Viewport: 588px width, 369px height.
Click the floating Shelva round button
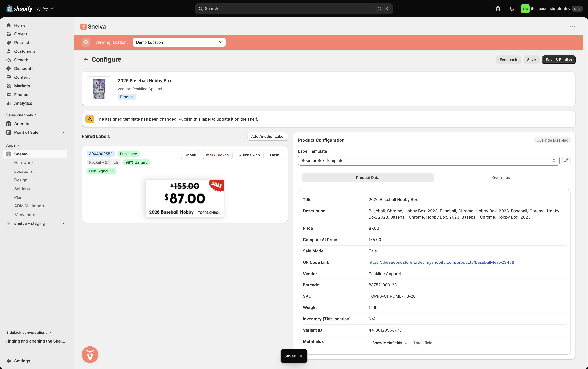(90, 355)
